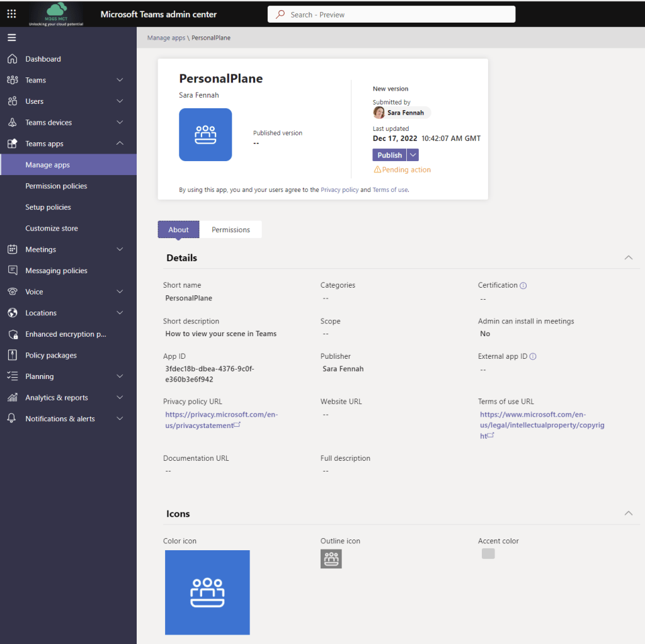Image resolution: width=645 pixels, height=644 pixels.
Task: Collapse the Details section
Action: tap(628, 258)
